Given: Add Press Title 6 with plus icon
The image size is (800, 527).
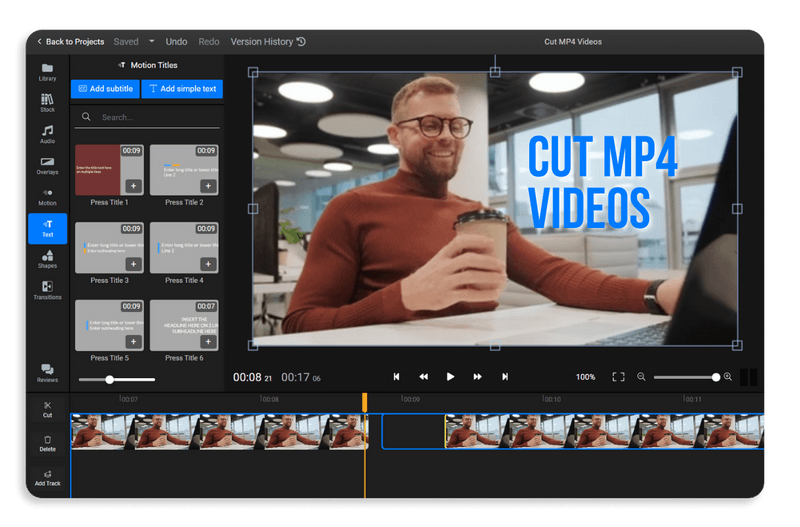Looking at the screenshot, I should click(x=208, y=341).
